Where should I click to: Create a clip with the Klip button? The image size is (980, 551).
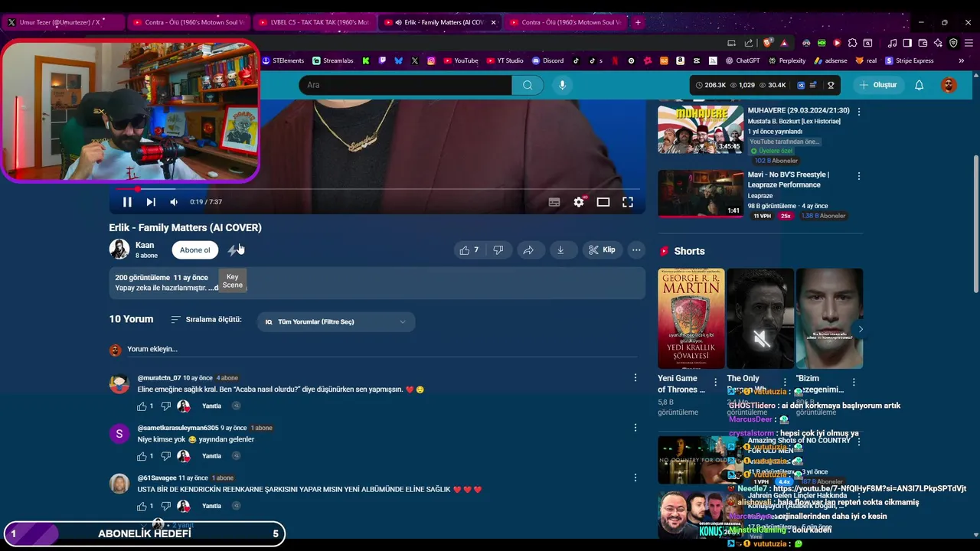tap(602, 250)
